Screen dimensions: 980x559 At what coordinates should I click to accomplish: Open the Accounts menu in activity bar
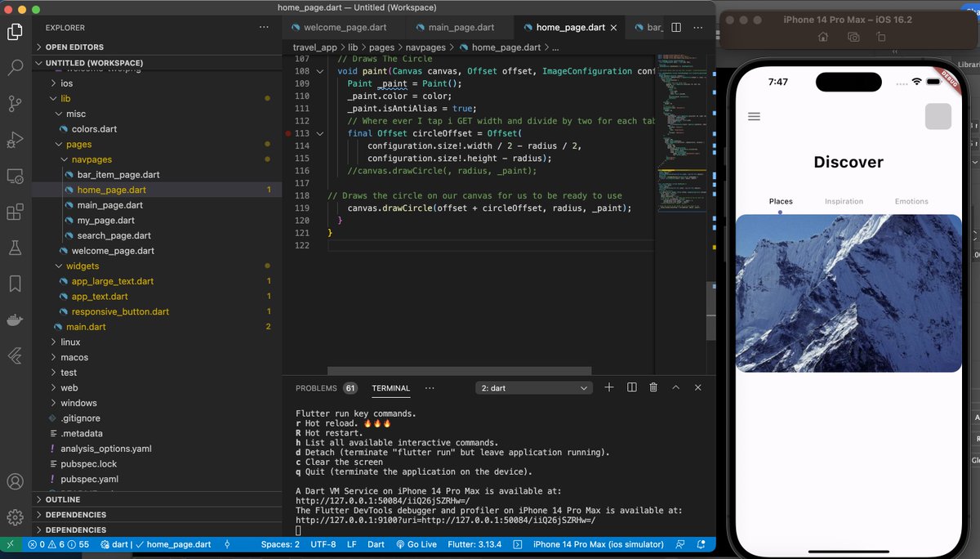point(15,482)
